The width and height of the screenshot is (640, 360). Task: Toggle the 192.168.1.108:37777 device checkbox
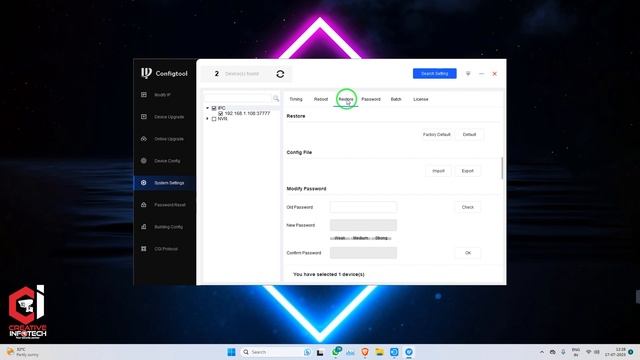click(220, 113)
